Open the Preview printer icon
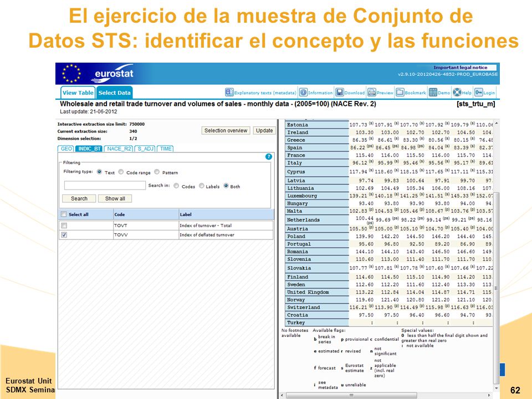This screenshot has width=532, height=399. tap(372, 93)
